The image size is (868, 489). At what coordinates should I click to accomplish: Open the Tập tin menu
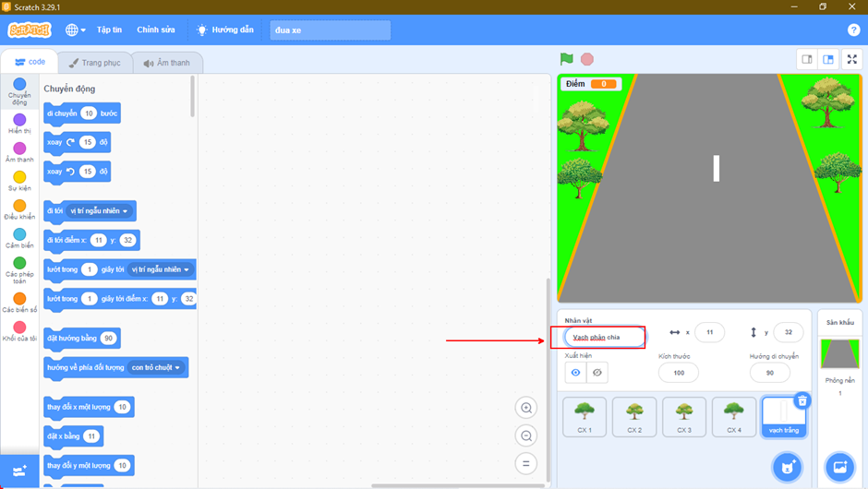(109, 30)
